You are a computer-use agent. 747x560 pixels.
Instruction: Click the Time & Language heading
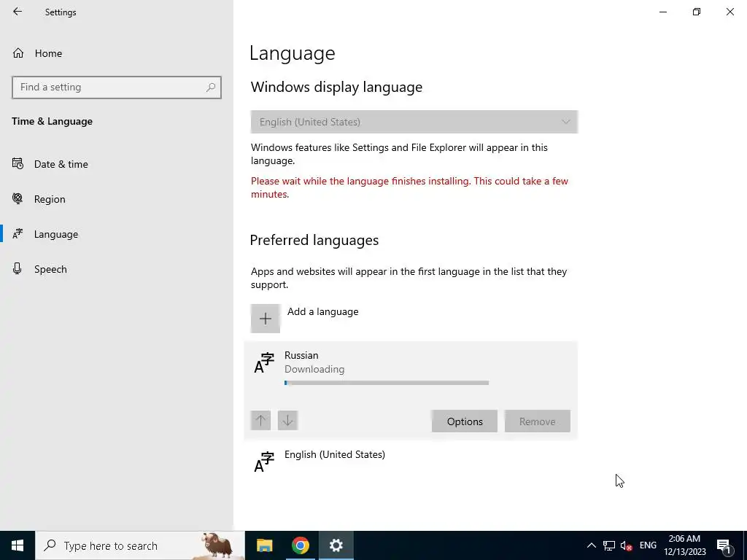[53, 122]
